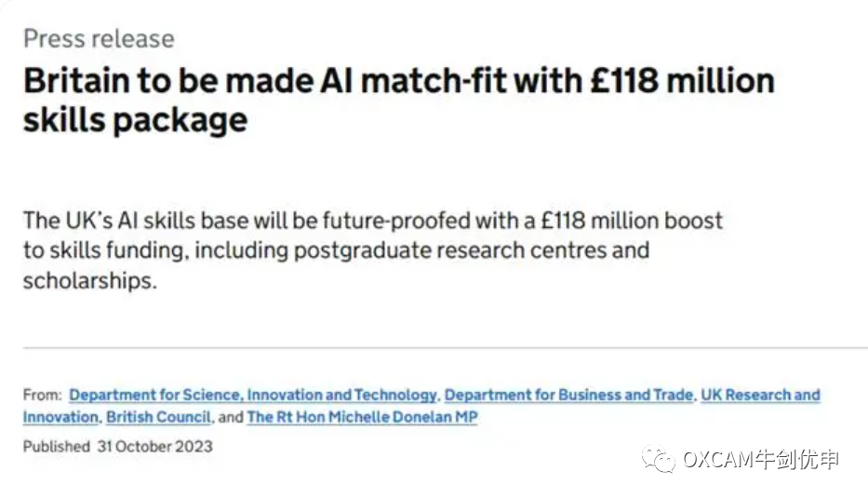Screen dimensions: 868x498
Task: Click the WeChat logo icon in watermark
Action: pyautogui.click(x=659, y=459)
